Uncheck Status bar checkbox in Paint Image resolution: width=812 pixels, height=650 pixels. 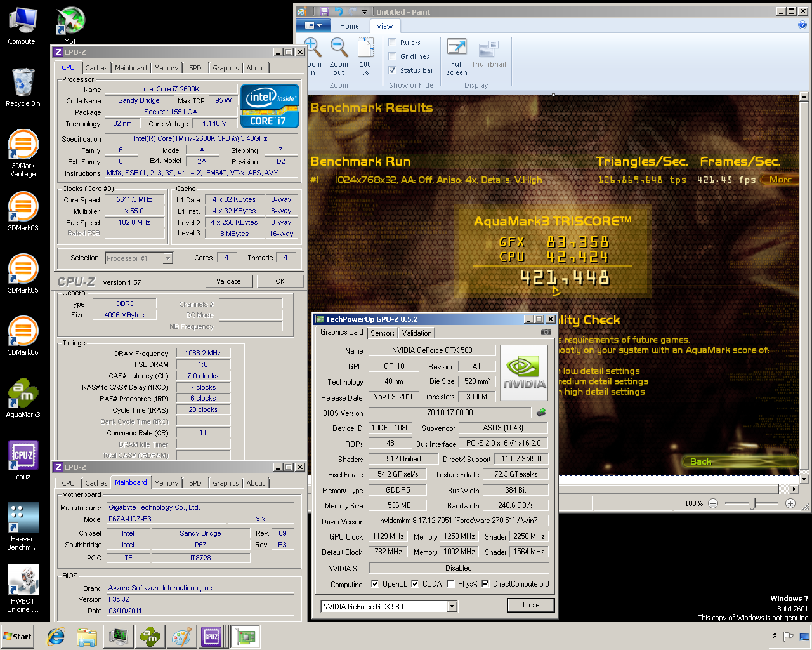point(392,70)
